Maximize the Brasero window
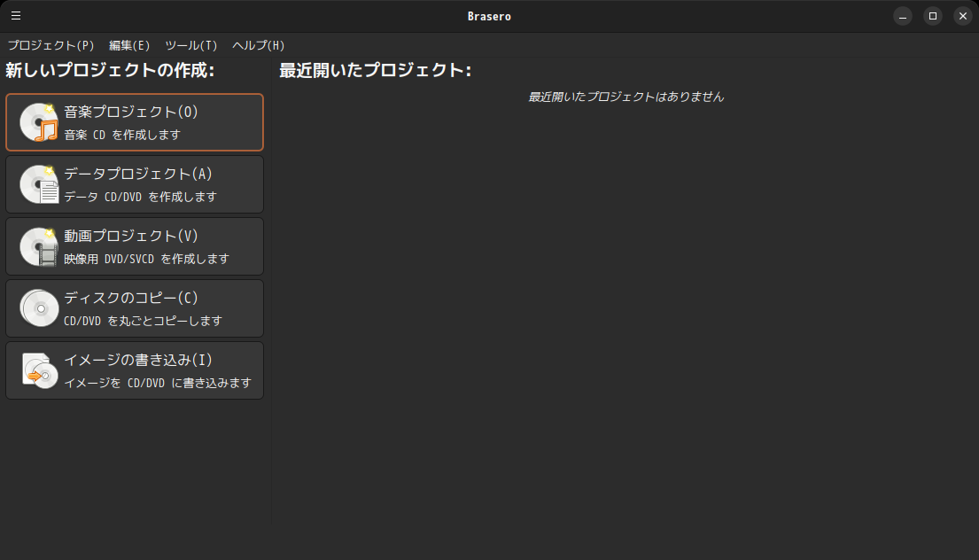The image size is (979, 560). click(933, 16)
